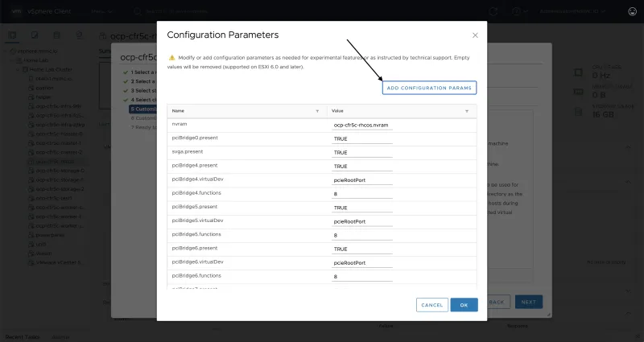This screenshot has height=342, width=644.
Task: Select the pciBridge5.present name cell
Action: (x=195, y=207)
